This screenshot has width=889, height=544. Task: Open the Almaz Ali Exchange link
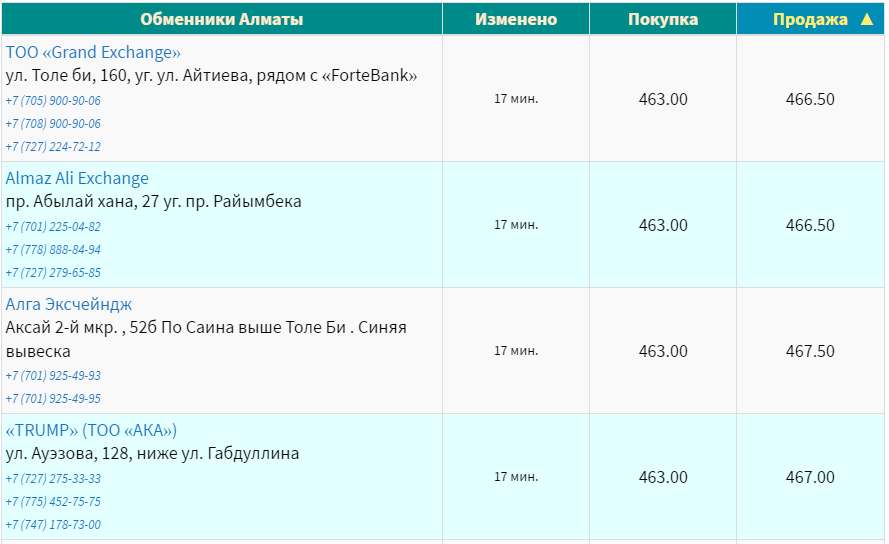[77, 178]
